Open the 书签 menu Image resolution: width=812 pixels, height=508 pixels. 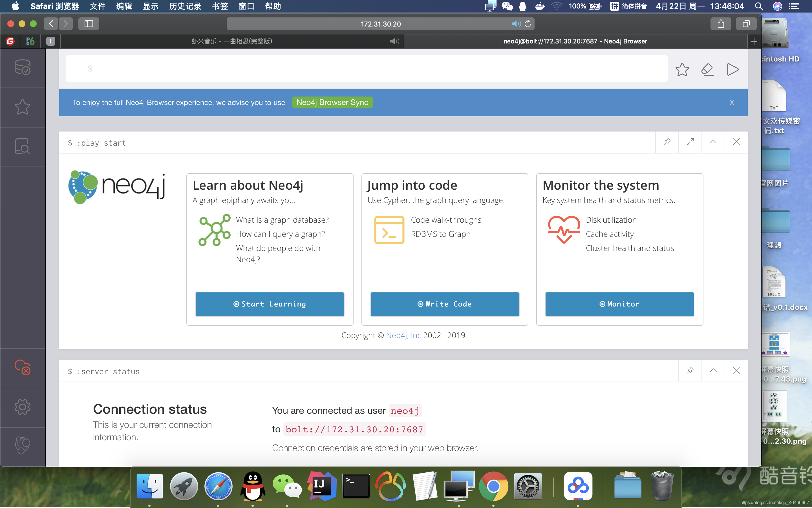pyautogui.click(x=220, y=6)
